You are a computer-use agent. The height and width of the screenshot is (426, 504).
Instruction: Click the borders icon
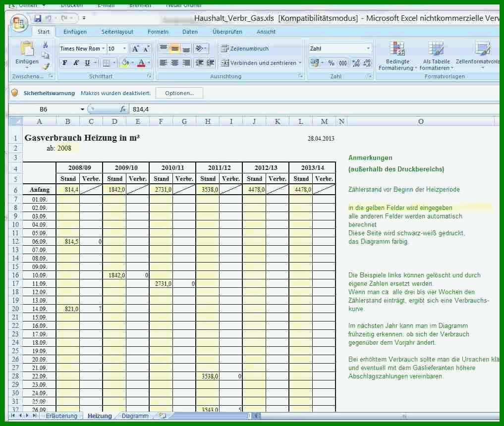tap(106, 63)
